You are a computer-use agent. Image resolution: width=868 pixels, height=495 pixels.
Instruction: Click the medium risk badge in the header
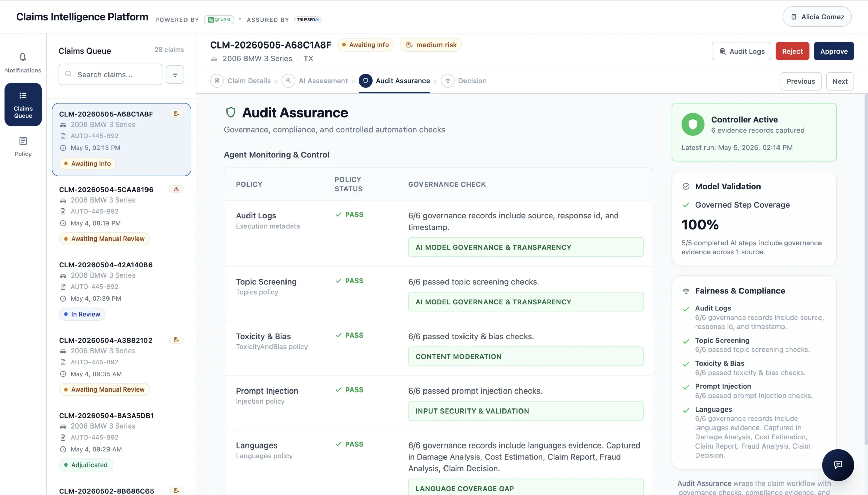tap(431, 45)
